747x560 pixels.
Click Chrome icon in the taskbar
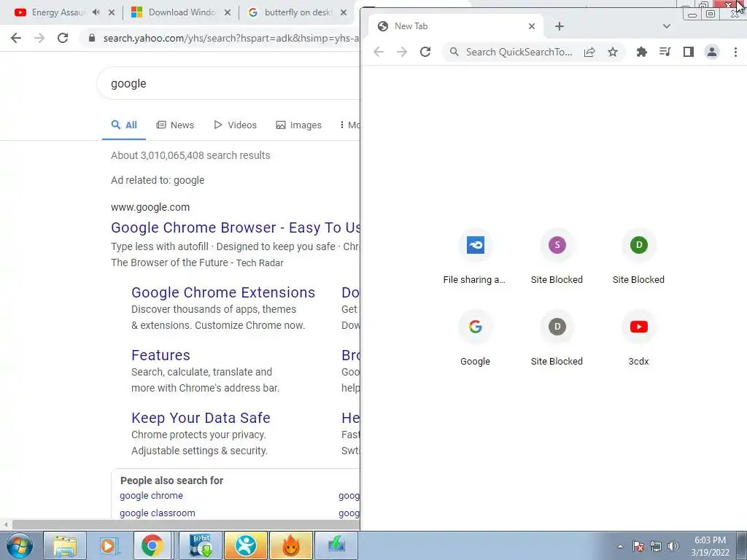coord(152,545)
